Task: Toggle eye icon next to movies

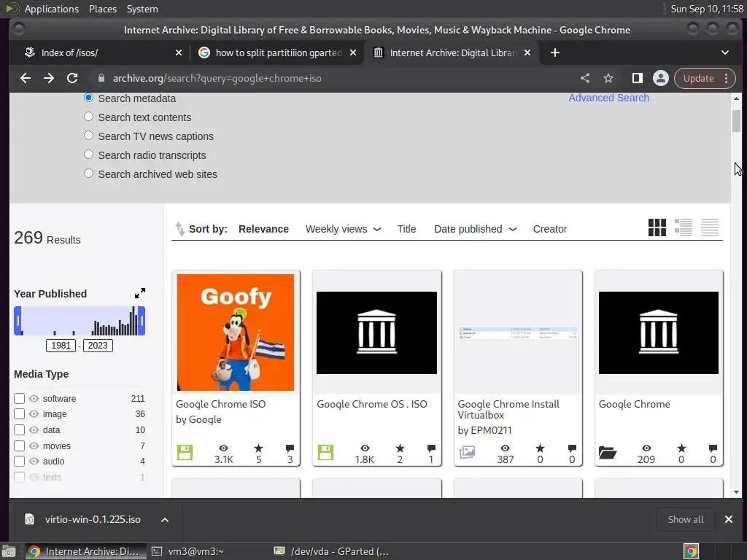Action: click(x=34, y=446)
